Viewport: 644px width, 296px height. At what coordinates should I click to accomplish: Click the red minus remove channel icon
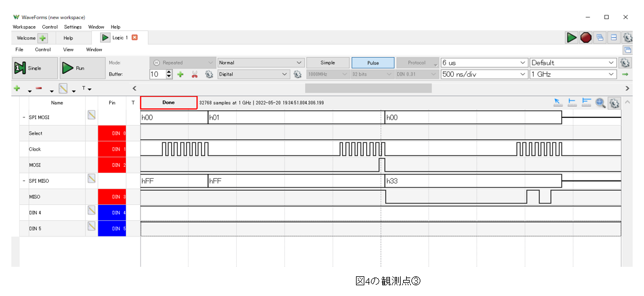point(38,89)
